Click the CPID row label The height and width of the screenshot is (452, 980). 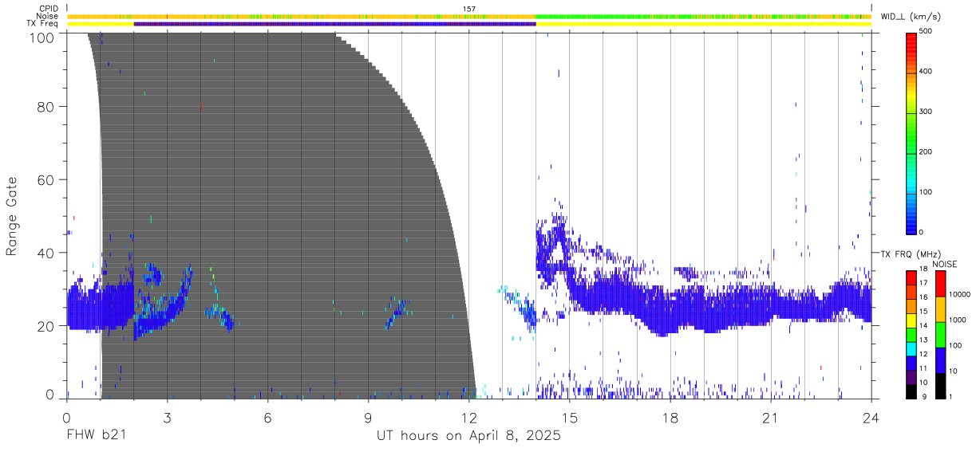(x=48, y=8)
